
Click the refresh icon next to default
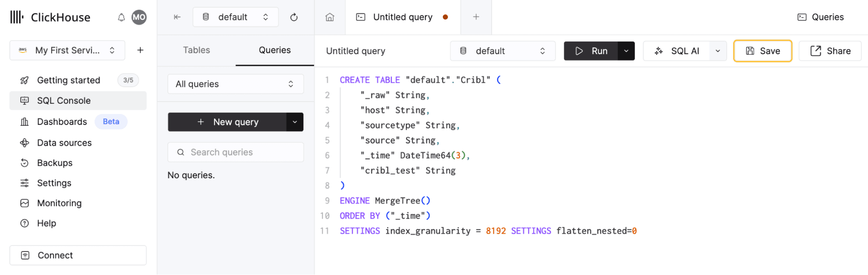(294, 17)
